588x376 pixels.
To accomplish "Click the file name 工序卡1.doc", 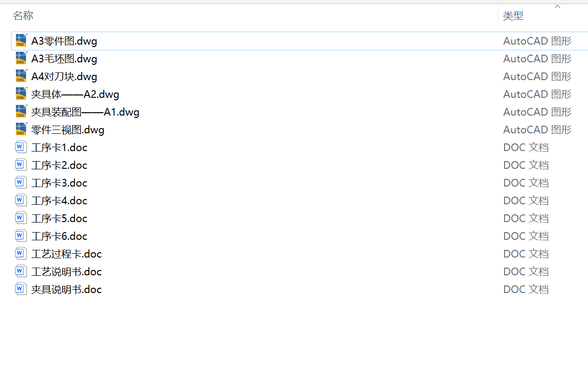I will click(x=59, y=148).
